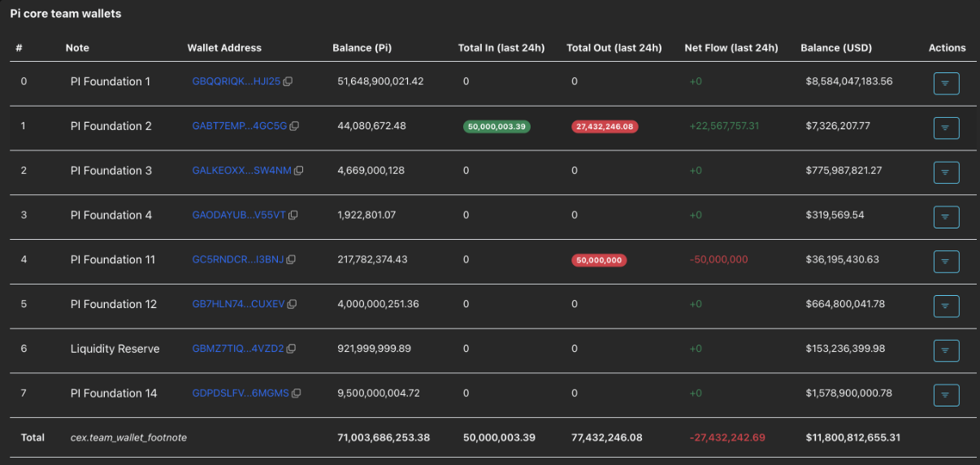Open wallet link GBMZ7TIQ...4VZD2
Screen dimensions: 980x465
point(237,349)
